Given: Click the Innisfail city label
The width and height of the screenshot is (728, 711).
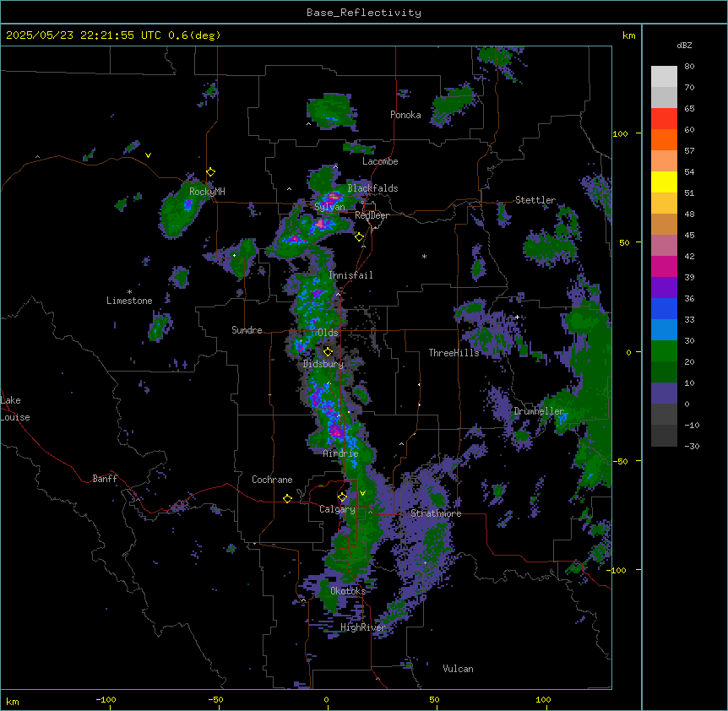Looking at the screenshot, I should [x=350, y=275].
